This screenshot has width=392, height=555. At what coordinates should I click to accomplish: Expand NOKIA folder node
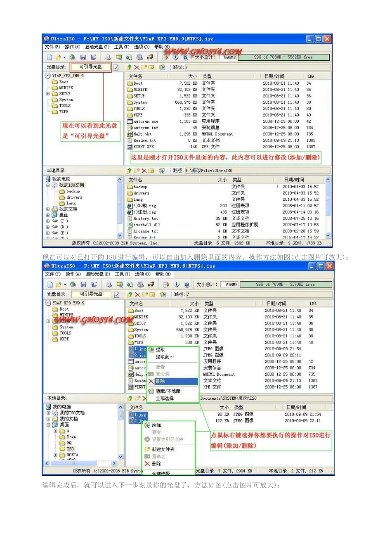pos(55,455)
